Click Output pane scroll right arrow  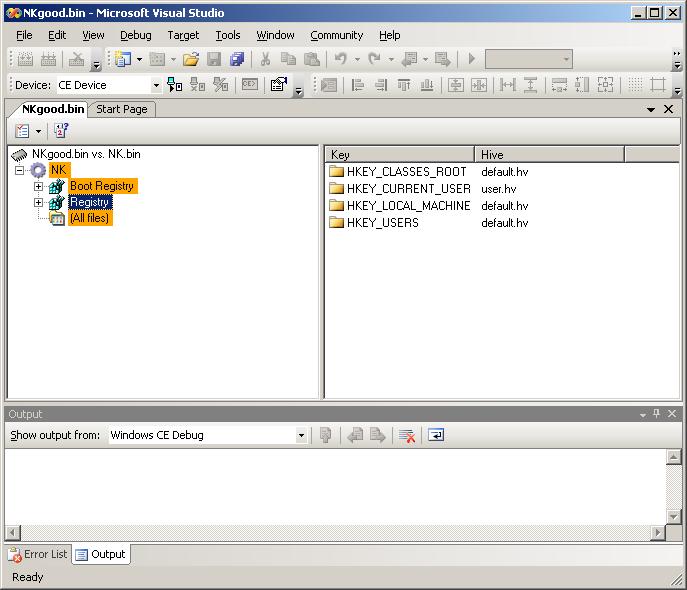pos(657,533)
